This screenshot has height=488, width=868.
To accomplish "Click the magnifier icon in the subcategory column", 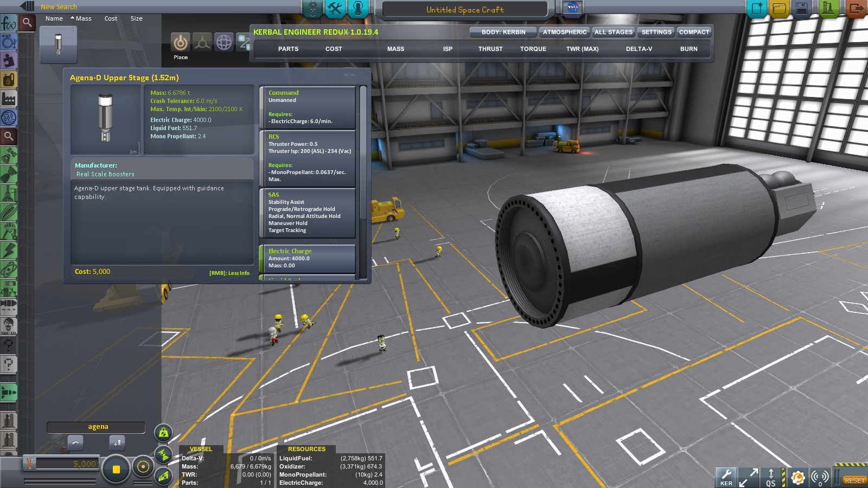I will click(27, 23).
